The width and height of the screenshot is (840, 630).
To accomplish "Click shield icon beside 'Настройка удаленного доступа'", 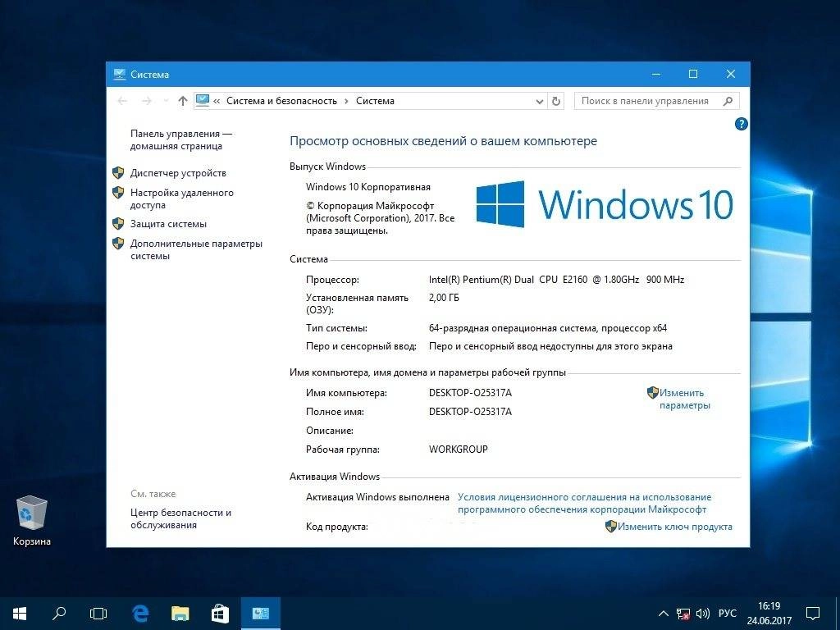I will [x=118, y=192].
